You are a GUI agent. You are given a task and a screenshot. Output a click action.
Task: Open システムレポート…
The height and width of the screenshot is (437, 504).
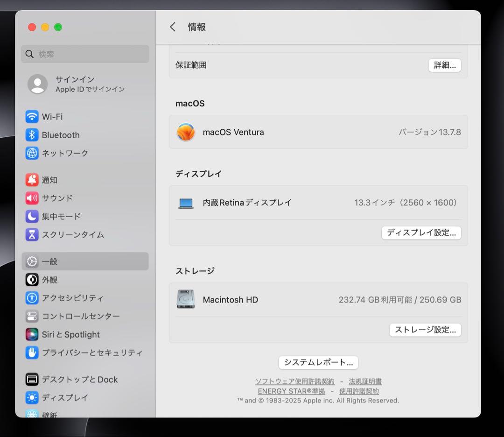318,362
